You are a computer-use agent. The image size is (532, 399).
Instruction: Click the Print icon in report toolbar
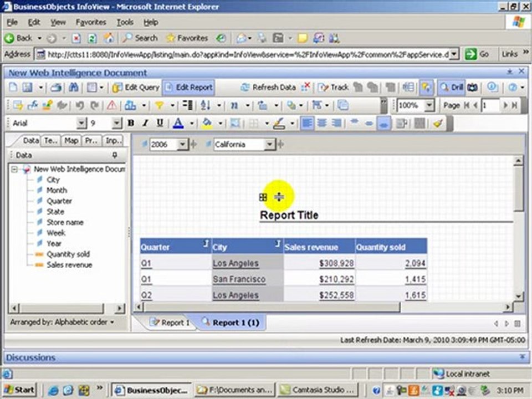pos(56,87)
